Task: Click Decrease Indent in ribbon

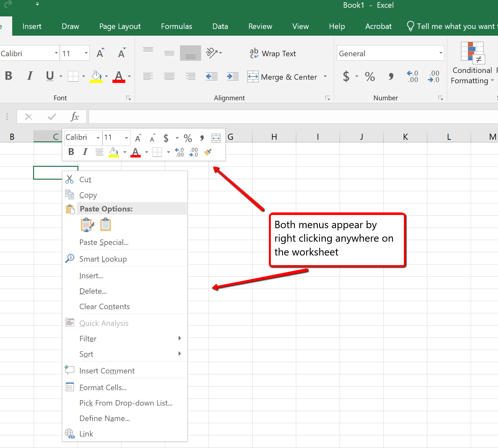Action: pos(211,76)
